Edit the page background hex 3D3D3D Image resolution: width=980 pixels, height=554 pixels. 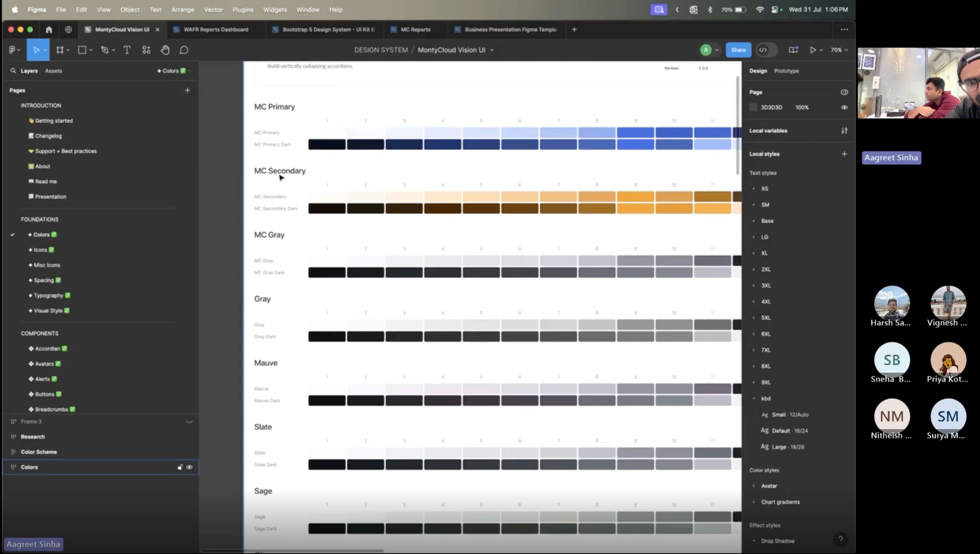click(771, 107)
